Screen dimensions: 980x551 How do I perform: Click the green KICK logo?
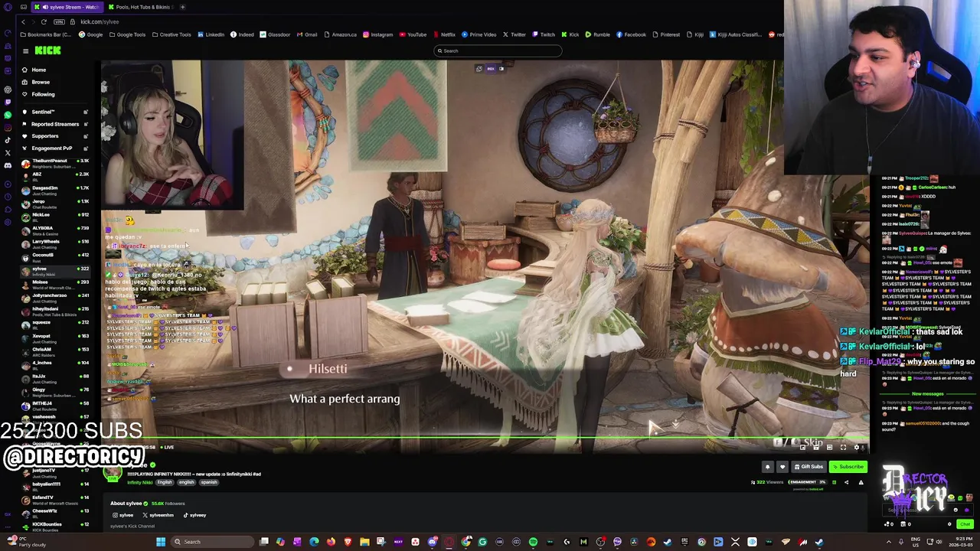click(47, 51)
